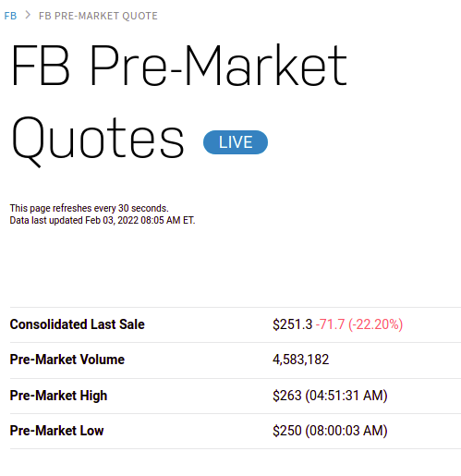Image resolution: width=461 pixels, height=476 pixels.
Task: Select the Pre-Market Low label
Action: (x=56, y=431)
